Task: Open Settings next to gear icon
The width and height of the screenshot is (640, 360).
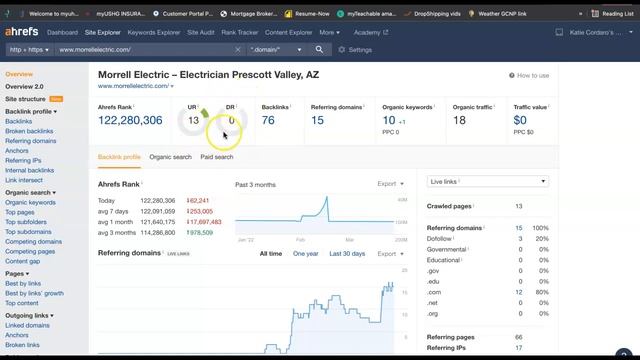Action: pyautogui.click(x=355, y=50)
